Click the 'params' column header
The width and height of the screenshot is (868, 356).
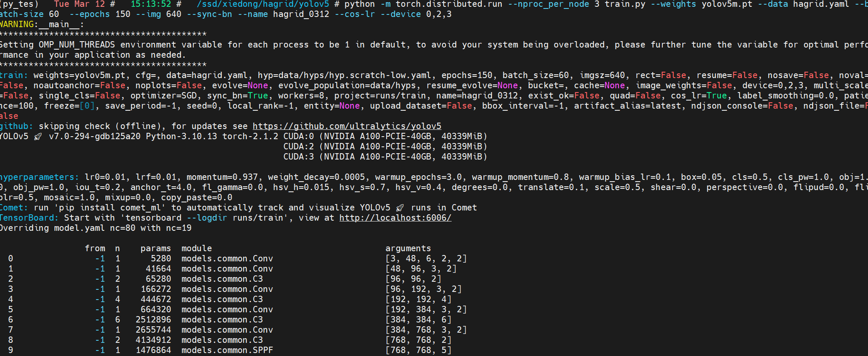pos(156,248)
